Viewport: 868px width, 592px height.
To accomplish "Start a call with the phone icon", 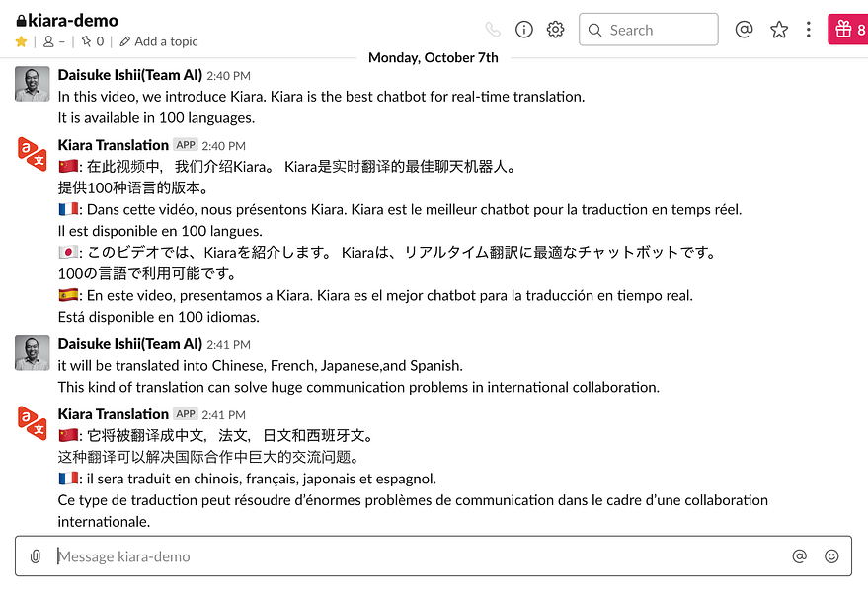I will (x=492, y=30).
